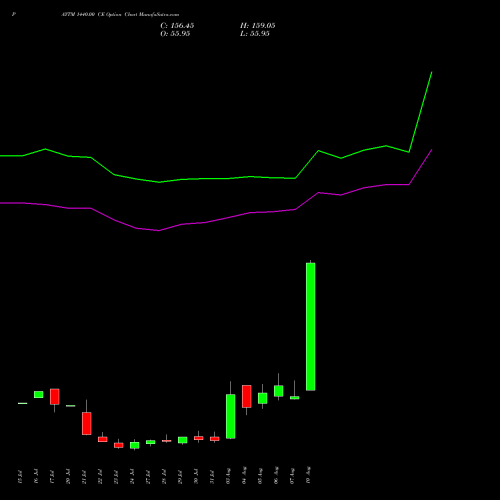This screenshot has height=500, width=500.
Task: Select the tall green 10 Aug candle
Action: (x=311, y=326)
